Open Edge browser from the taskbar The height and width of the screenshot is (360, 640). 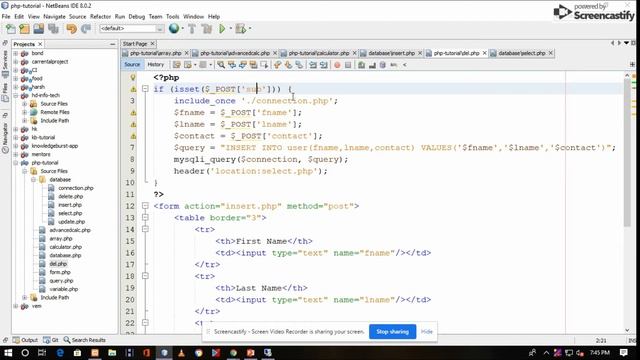tap(60, 353)
